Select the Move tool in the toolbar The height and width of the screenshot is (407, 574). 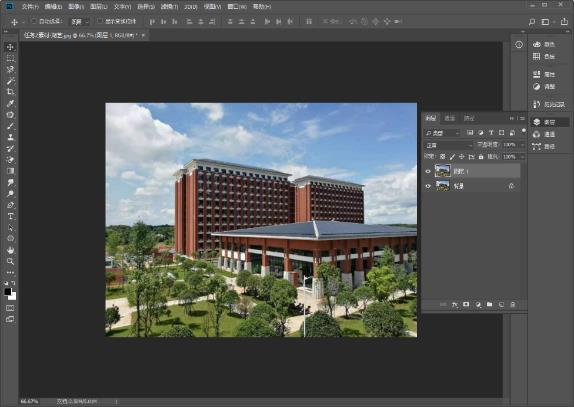[10, 47]
